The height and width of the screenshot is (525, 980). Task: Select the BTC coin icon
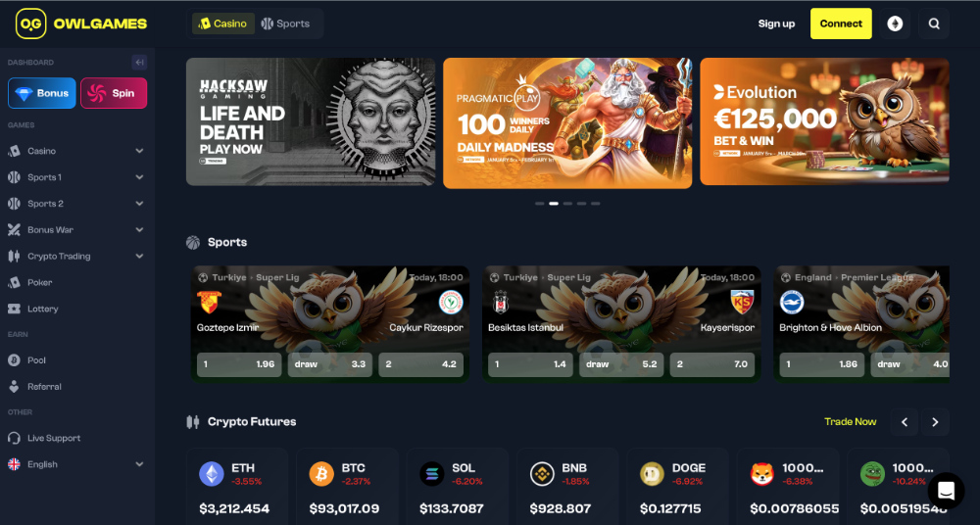(x=321, y=474)
